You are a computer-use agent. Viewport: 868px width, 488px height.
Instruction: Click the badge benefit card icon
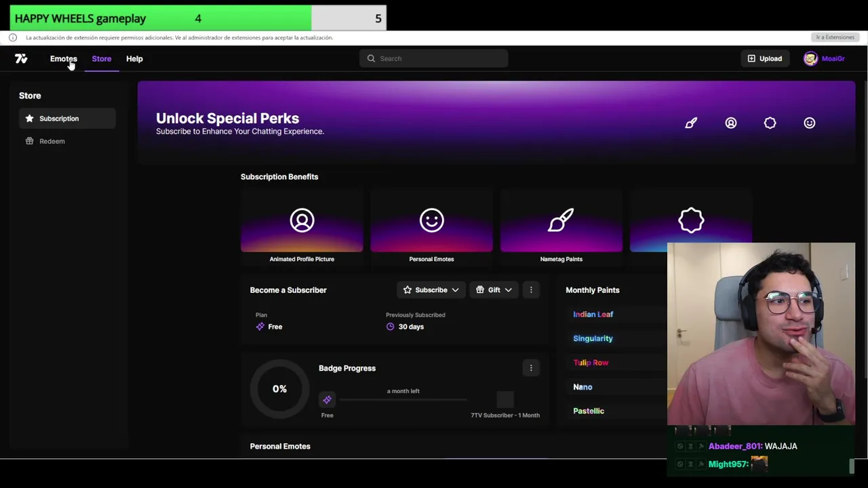click(x=691, y=220)
